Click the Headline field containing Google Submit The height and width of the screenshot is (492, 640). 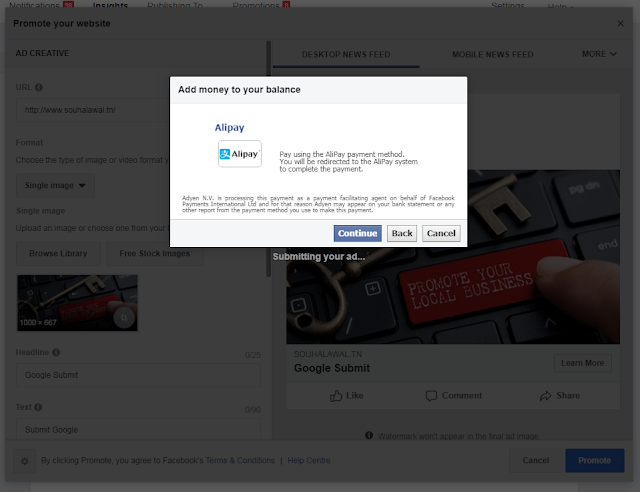138,375
